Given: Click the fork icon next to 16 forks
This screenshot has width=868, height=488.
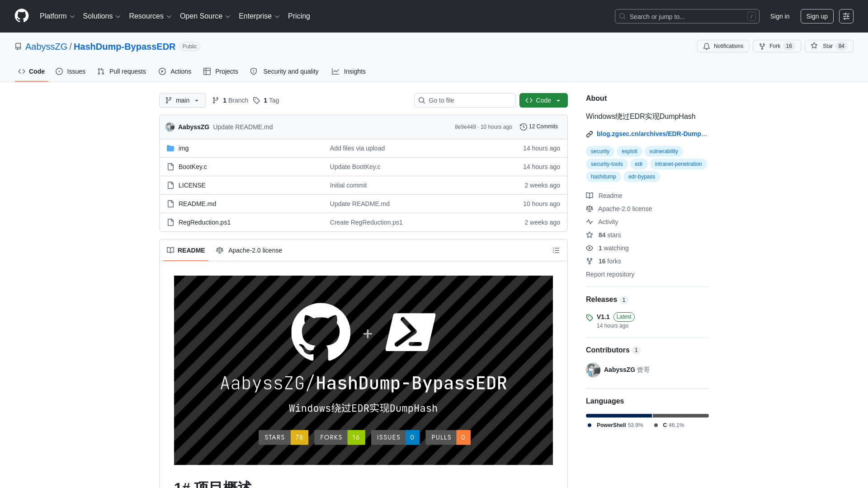Looking at the screenshot, I should coord(590,261).
